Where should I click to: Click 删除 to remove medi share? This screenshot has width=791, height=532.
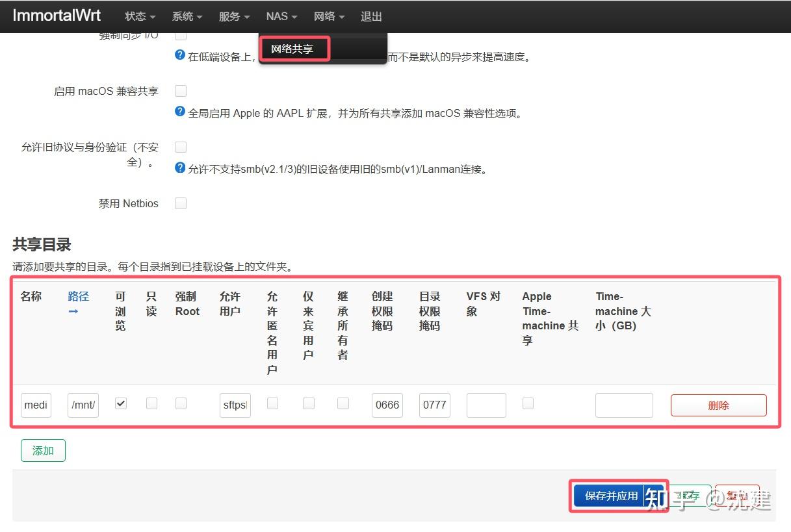[x=718, y=404]
